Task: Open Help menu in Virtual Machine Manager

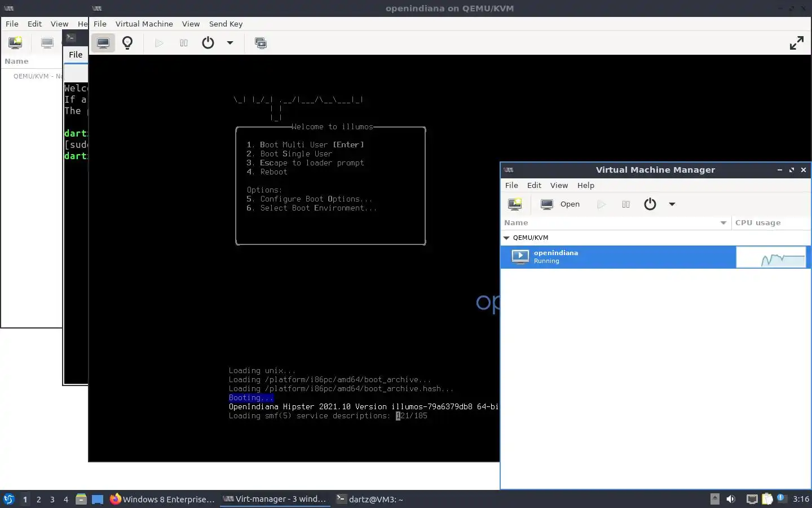Action: [586, 185]
